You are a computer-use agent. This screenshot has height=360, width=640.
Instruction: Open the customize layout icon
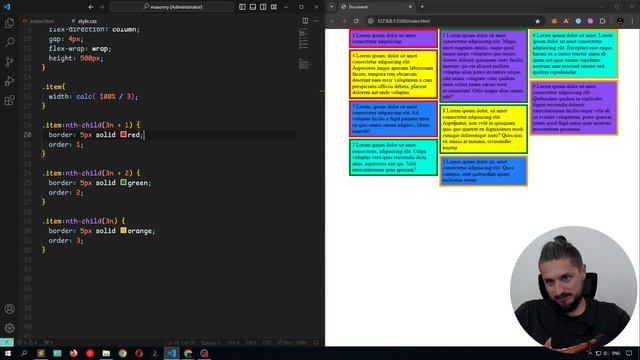click(274, 7)
